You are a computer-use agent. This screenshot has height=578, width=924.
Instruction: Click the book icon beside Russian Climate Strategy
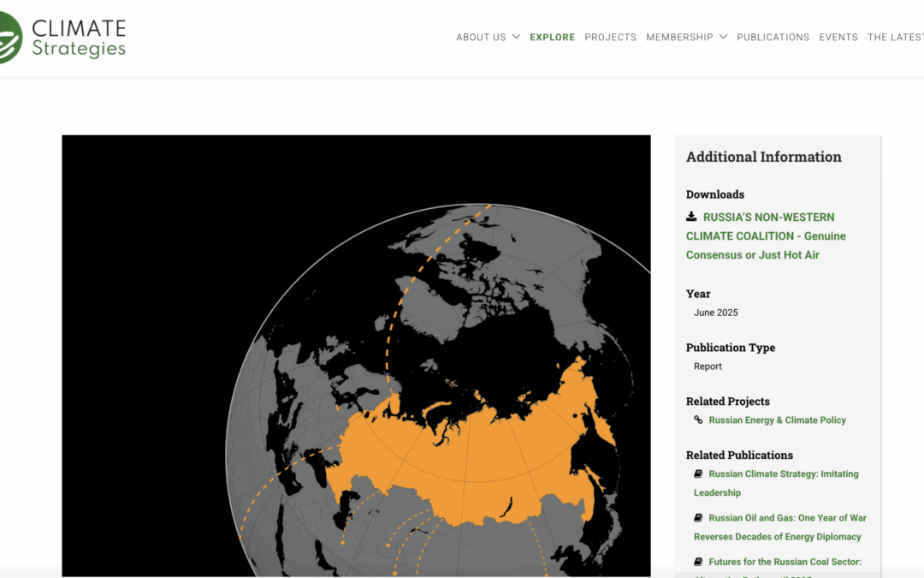(x=698, y=474)
